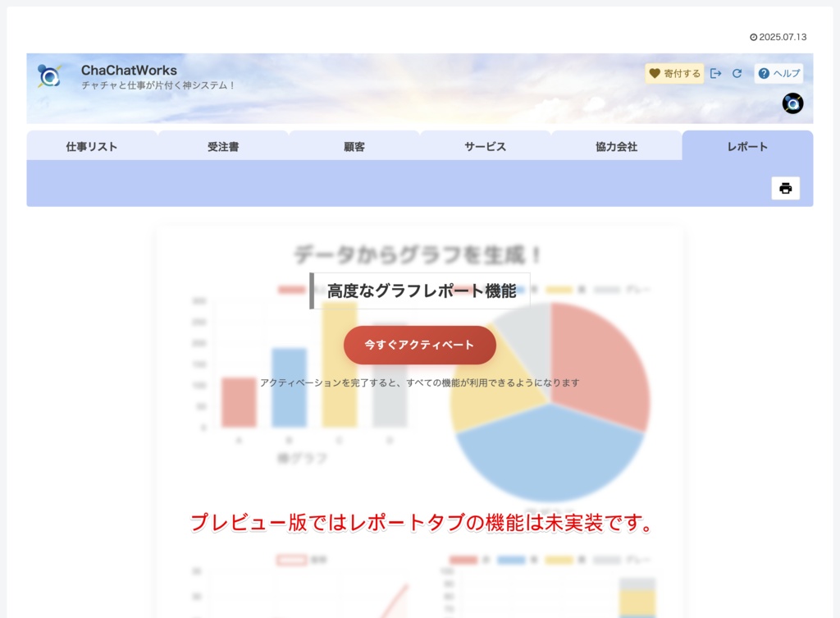Click the clock icon beside the date
Viewport: 840px width, 618px height.
tap(754, 36)
